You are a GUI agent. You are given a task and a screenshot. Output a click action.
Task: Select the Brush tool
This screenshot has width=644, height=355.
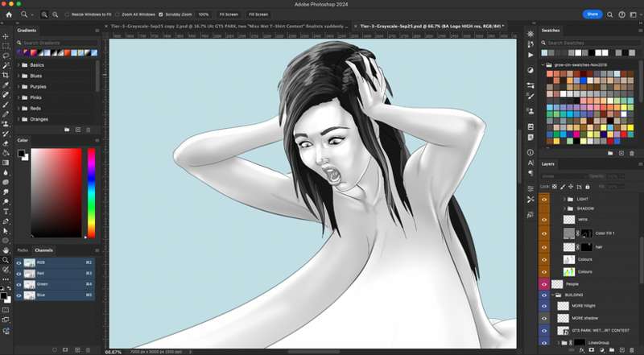(6, 105)
